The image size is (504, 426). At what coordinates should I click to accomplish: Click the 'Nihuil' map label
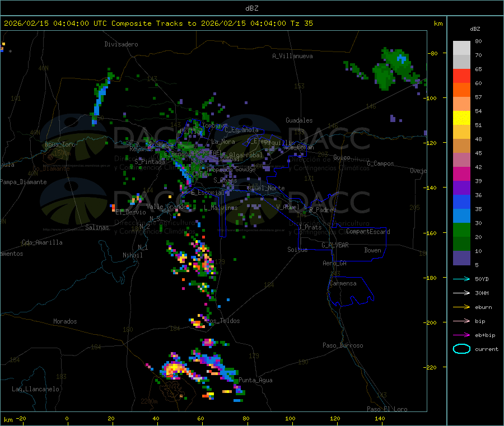tap(132, 255)
